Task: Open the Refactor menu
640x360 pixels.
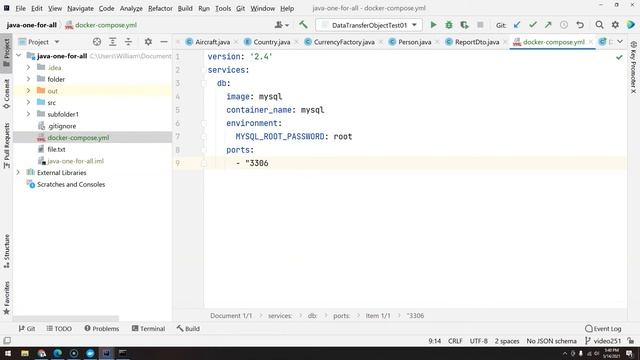Action: [160, 8]
